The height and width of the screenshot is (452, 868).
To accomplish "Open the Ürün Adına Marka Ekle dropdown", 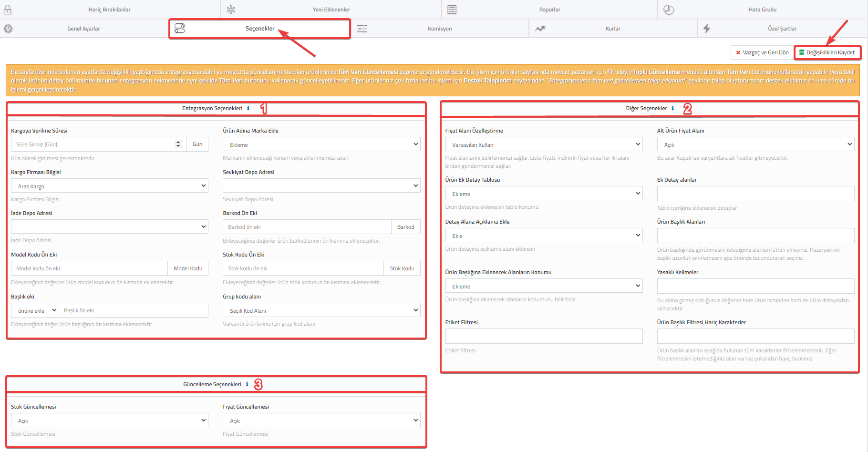I will 321,144.
